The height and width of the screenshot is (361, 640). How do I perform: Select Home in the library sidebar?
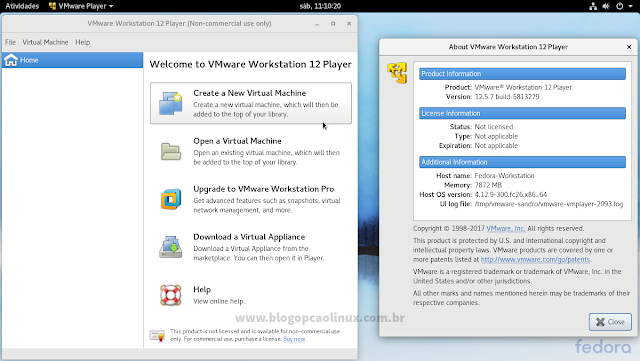[72, 60]
